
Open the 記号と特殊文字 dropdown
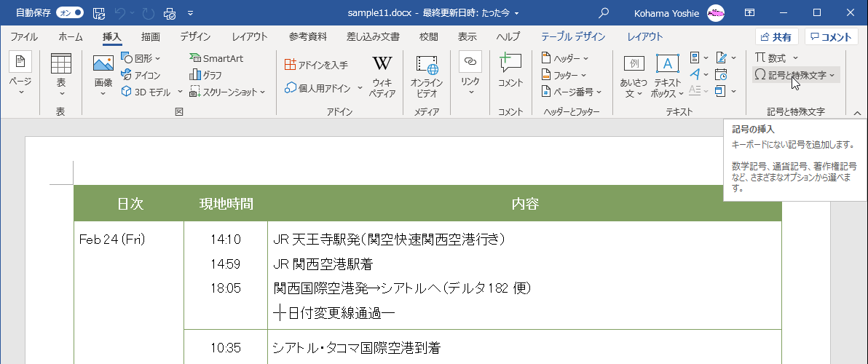click(x=796, y=75)
